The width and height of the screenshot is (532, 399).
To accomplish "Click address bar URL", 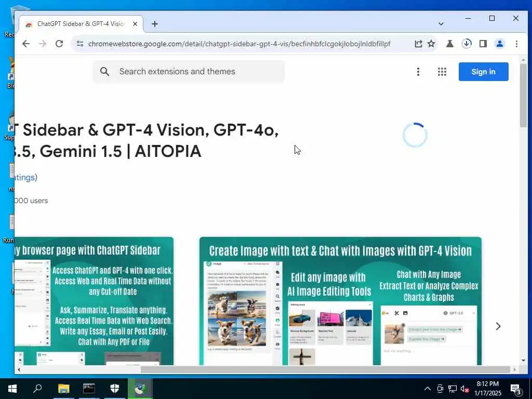I will point(239,44).
